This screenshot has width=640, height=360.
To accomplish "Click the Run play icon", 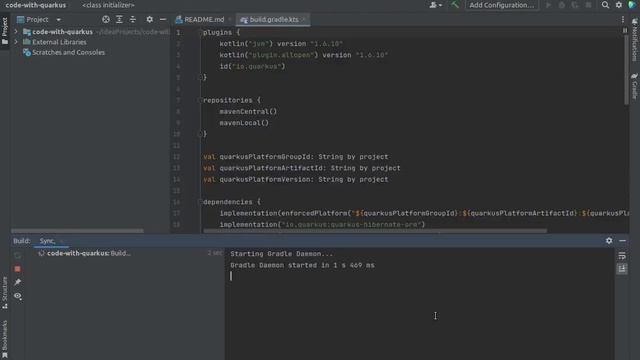I will pos(548,5).
